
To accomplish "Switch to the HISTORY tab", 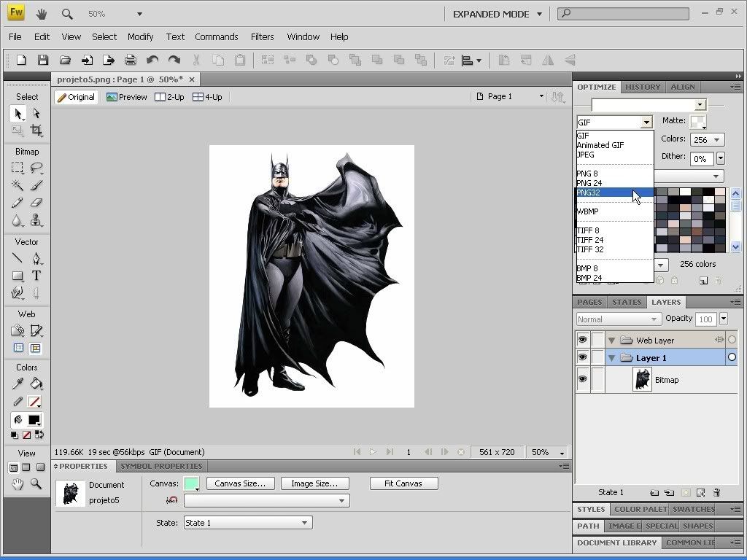I will pyautogui.click(x=643, y=87).
